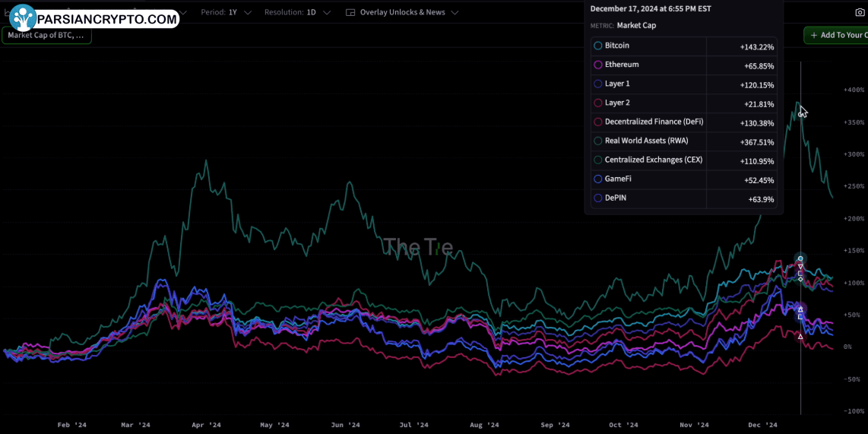This screenshot has width=868, height=434.
Task: Click the Aug '24 x-axis label
Action: [x=484, y=425]
